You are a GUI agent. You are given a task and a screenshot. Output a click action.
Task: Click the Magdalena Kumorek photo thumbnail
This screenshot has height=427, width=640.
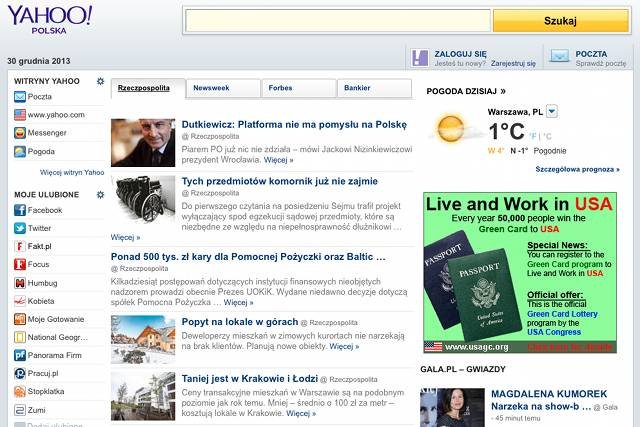coord(452,408)
